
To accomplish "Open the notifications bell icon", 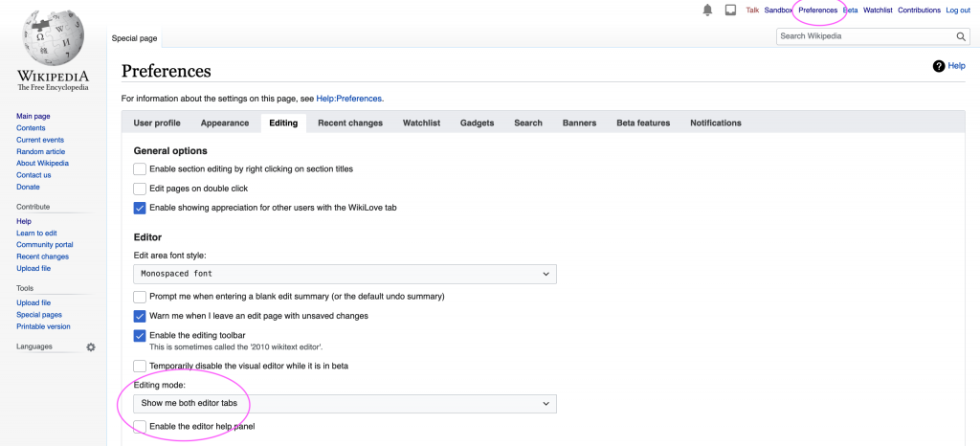I will pyautogui.click(x=707, y=11).
